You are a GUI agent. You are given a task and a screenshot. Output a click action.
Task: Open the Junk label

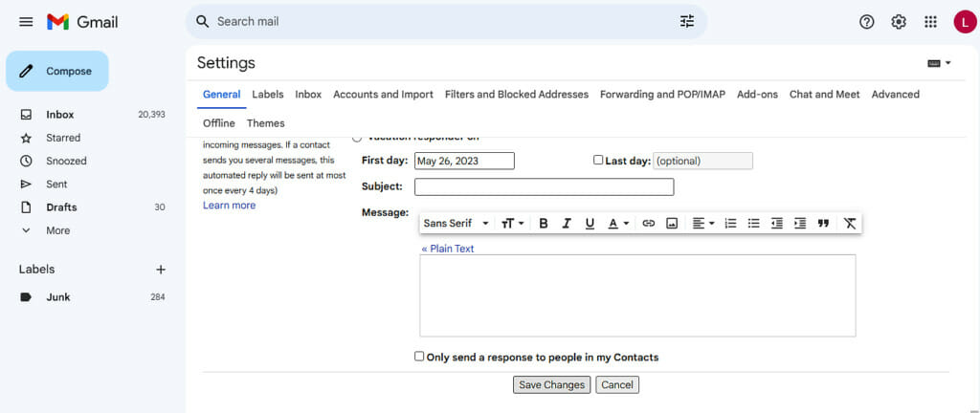point(57,297)
